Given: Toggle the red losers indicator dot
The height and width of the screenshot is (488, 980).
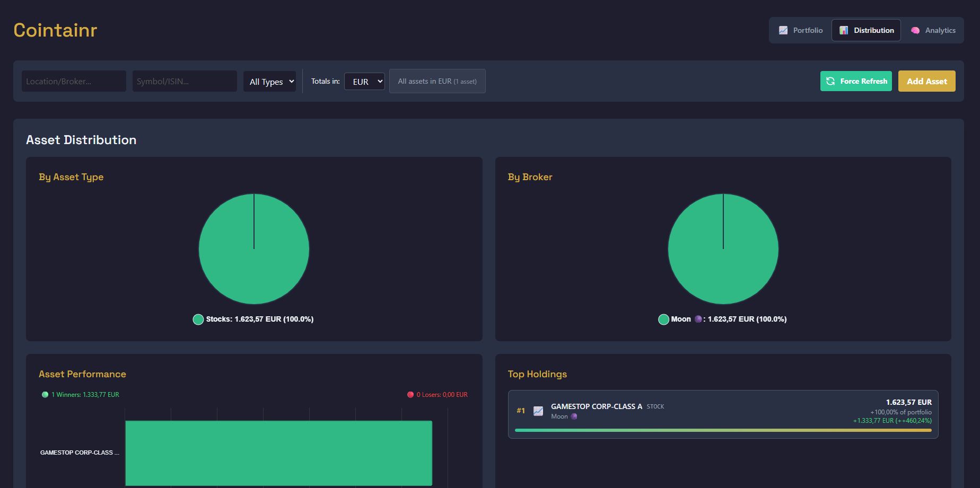Looking at the screenshot, I should pyautogui.click(x=410, y=394).
